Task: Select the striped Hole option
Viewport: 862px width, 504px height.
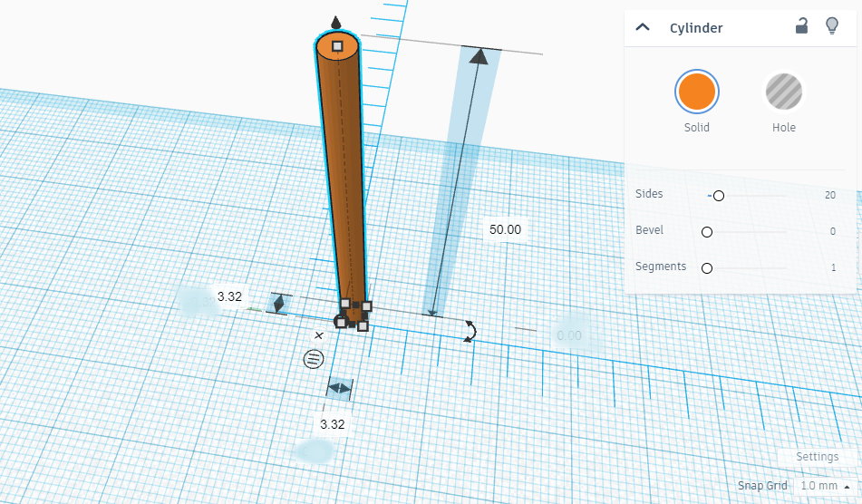Action: tap(783, 92)
